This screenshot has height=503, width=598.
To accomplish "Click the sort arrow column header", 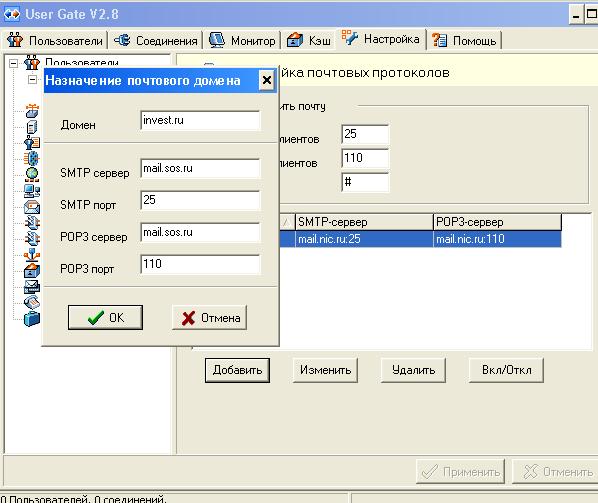I will [x=287, y=222].
